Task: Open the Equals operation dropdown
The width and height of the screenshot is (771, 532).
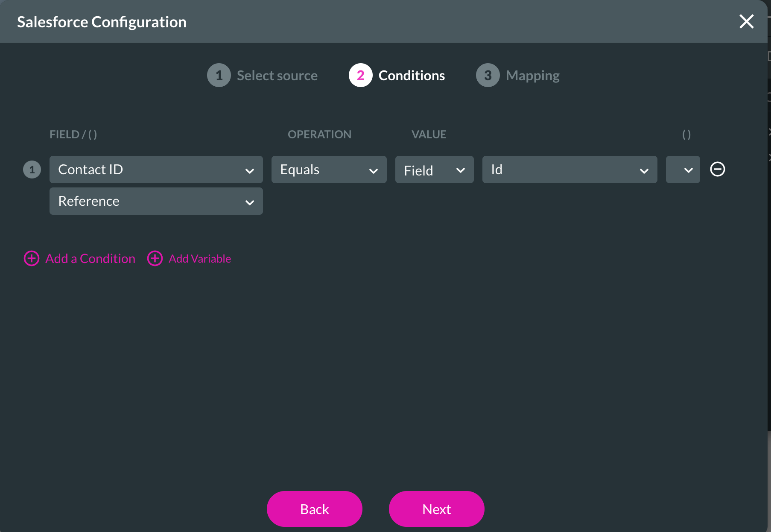Action: (329, 170)
